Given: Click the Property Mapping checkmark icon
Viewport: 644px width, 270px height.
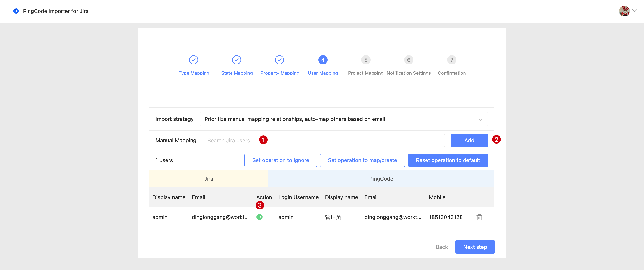Looking at the screenshot, I should coord(279,60).
